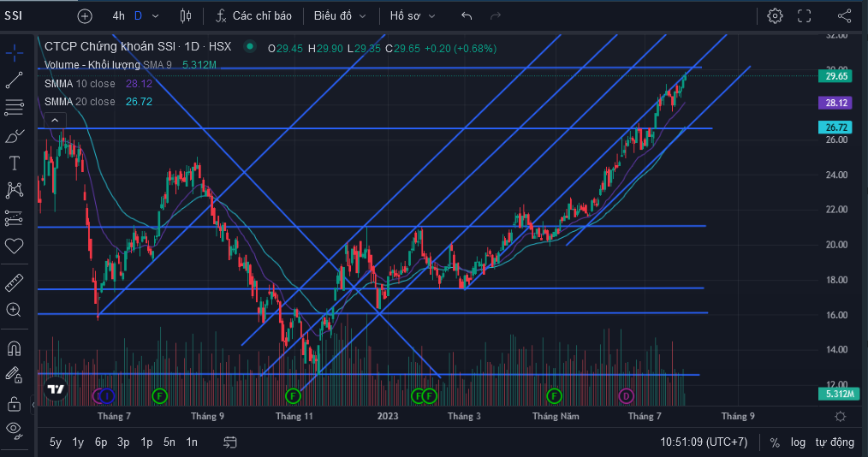Screen dimensions: 868x457
Task: Set range to 5y
Action: [56, 442]
